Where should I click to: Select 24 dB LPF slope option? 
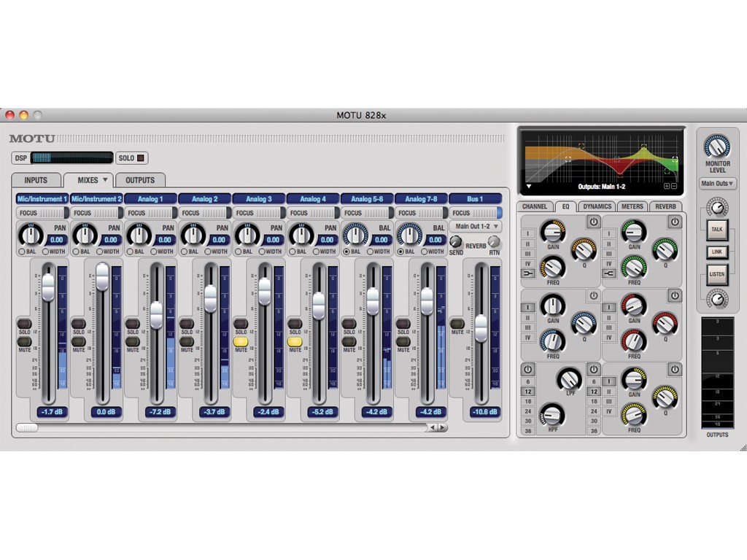pyautogui.click(x=594, y=411)
